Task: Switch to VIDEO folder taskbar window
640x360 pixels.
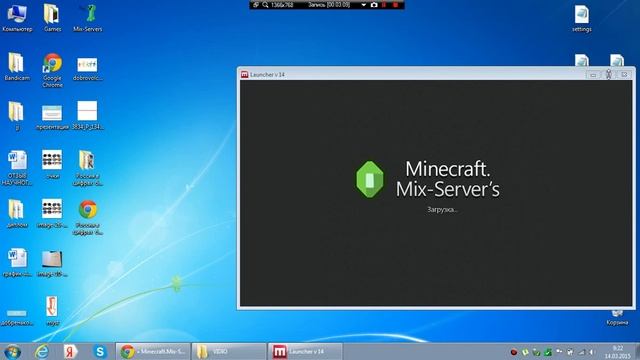Action: [x=229, y=351]
